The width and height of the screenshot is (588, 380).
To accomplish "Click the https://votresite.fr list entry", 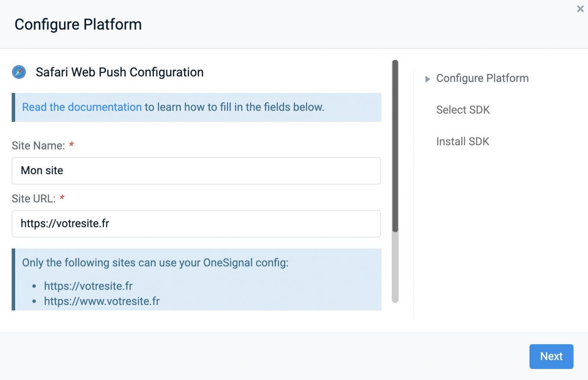I will coord(88,286).
